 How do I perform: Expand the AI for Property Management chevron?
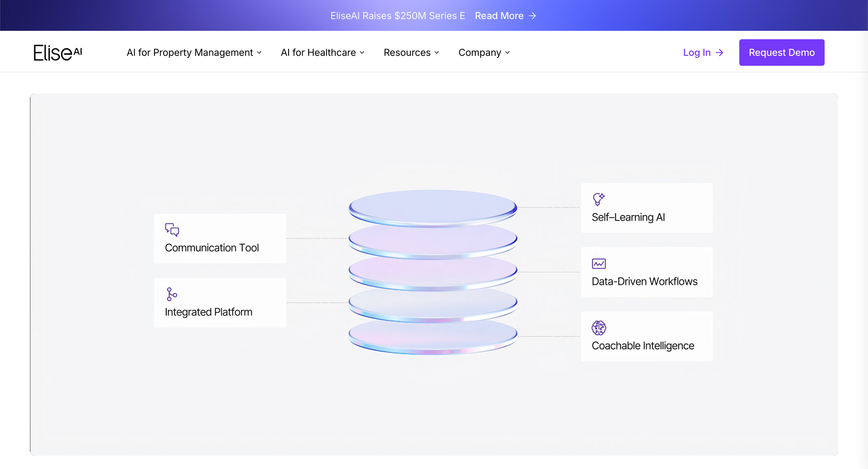point(260,53)
